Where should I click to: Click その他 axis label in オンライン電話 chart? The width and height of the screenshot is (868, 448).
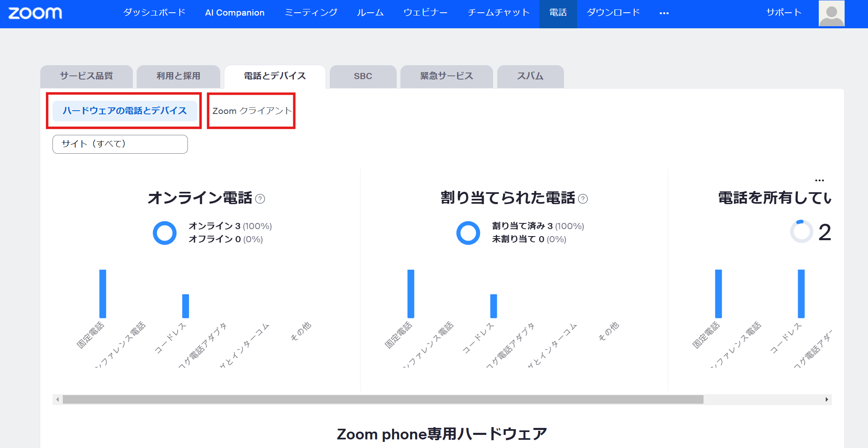click(301, 331)
